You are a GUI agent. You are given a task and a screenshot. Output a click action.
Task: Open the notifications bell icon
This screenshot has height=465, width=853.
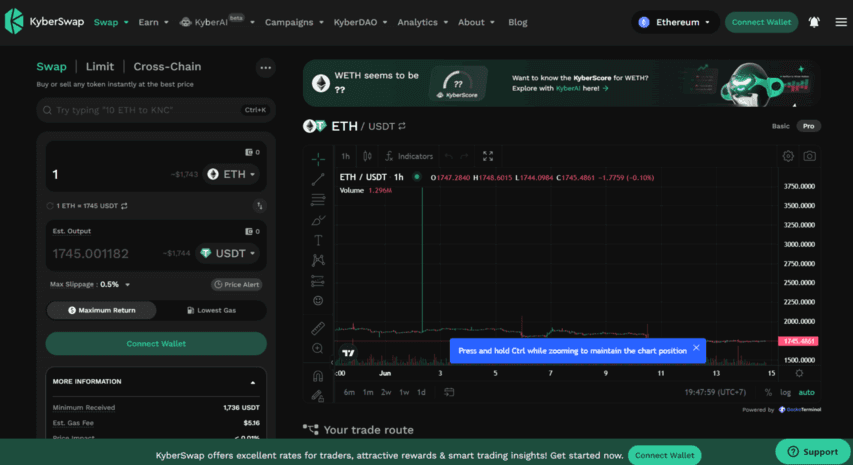point(814,22)
